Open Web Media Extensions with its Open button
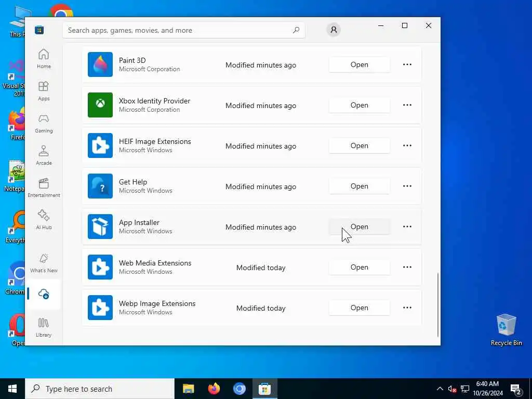This screenshot has height=399, width=532. pyautogui.click(x=360, y=267)
